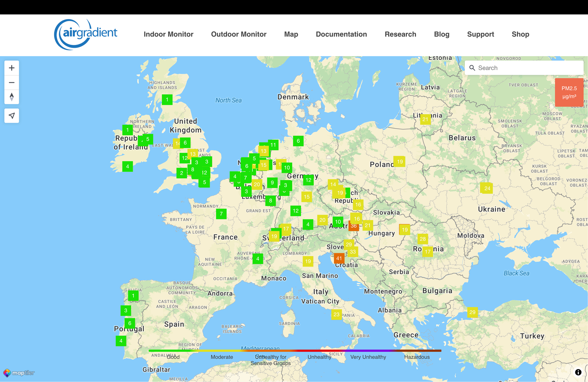Zoom in with the plus button
The width and height of the screenshot is (588, 382).
coord(12,68)
